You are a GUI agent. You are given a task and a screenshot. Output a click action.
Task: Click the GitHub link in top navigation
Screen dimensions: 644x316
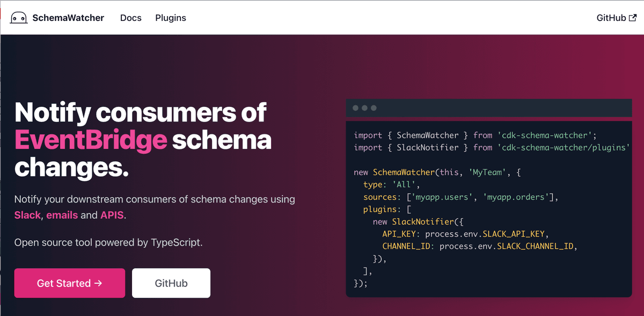click(611, 17)
